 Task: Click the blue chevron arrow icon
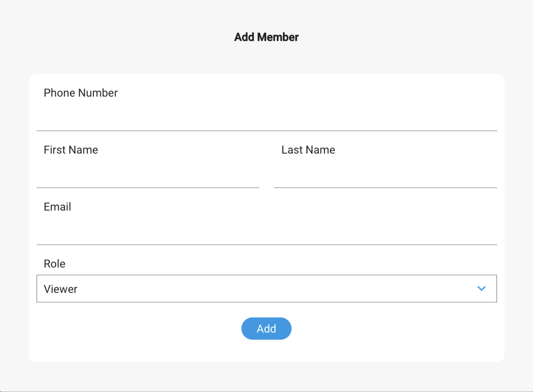point(482,289)
